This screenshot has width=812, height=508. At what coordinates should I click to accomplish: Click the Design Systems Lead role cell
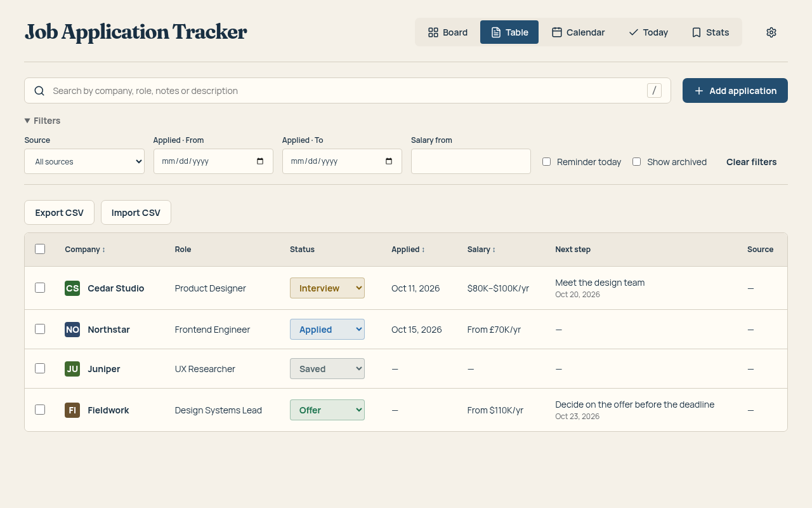tap(218, 410)
